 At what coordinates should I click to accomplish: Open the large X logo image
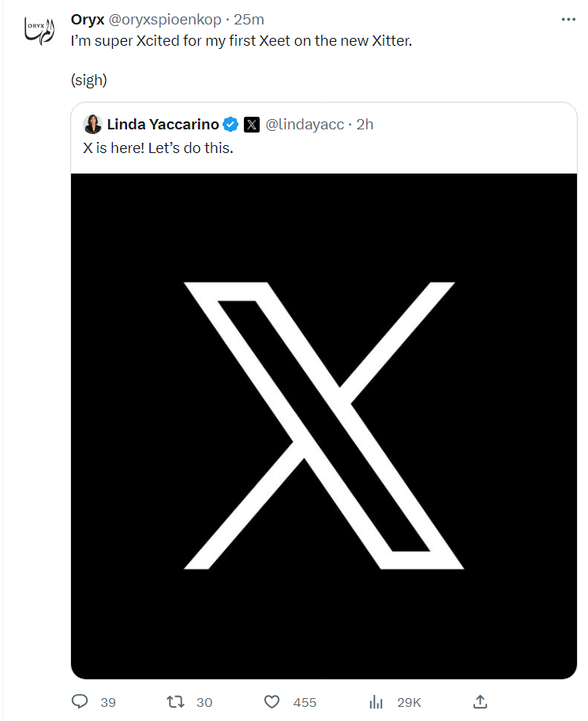[x=324, y=426]
